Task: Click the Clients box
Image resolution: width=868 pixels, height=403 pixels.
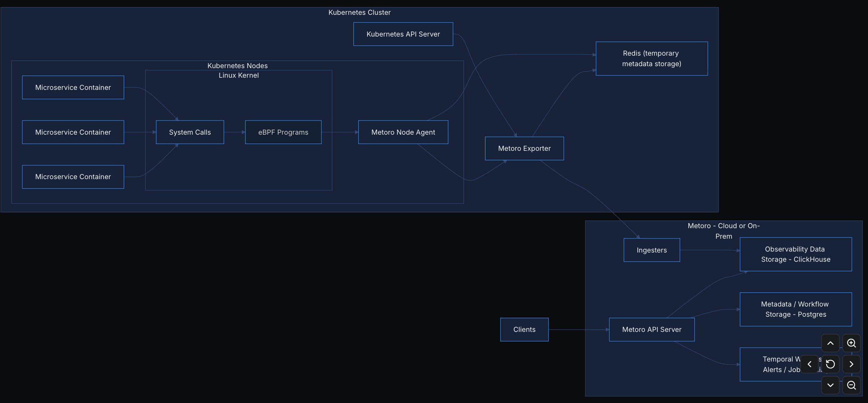Action: (524, 330)
